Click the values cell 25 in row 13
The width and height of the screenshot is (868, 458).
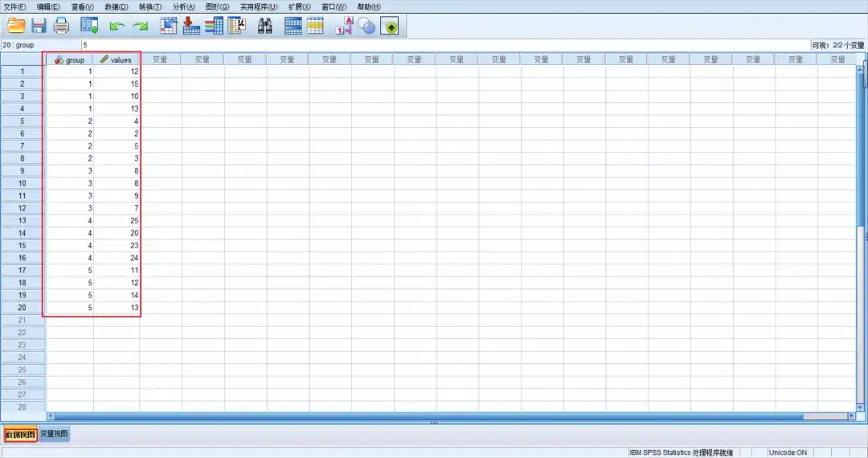coord(117,221)
